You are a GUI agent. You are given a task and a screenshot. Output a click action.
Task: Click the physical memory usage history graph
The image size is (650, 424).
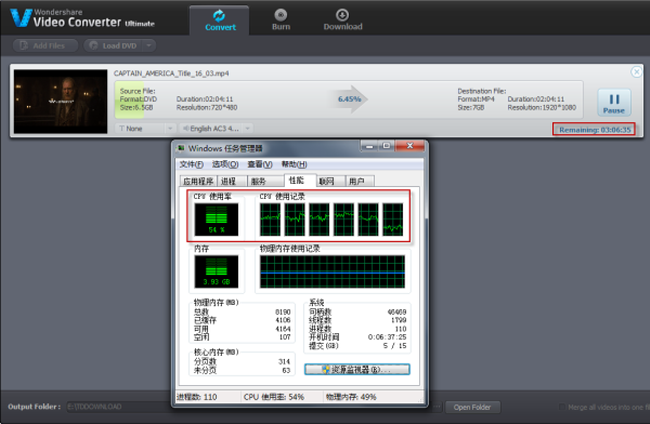coord(332,271)
